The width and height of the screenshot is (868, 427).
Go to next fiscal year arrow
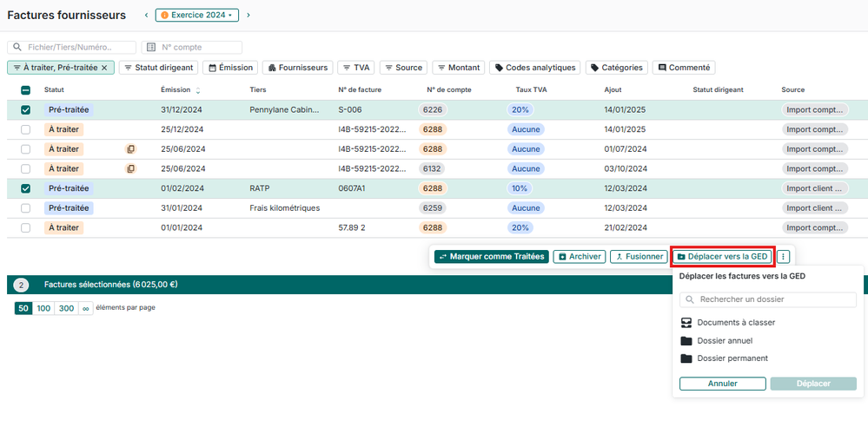pyautogui.click(x=248, y=16)
